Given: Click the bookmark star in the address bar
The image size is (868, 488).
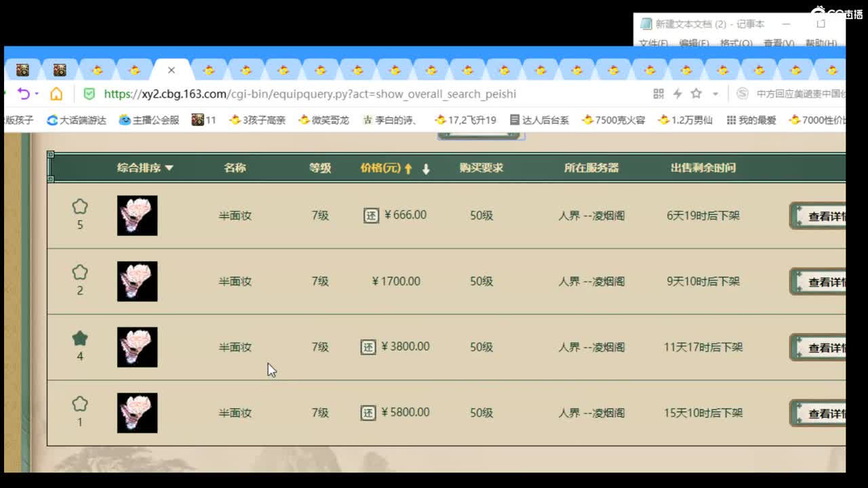Looking at the screenshot, I should (696, 94).
